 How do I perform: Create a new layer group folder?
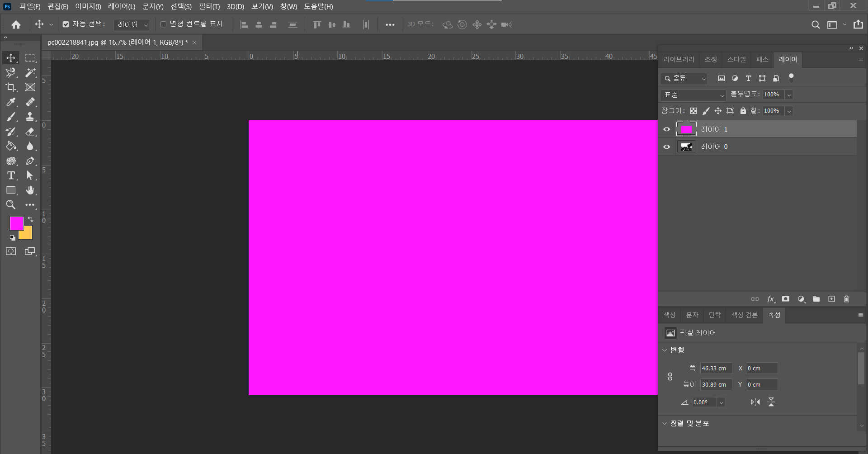(816, 299)
